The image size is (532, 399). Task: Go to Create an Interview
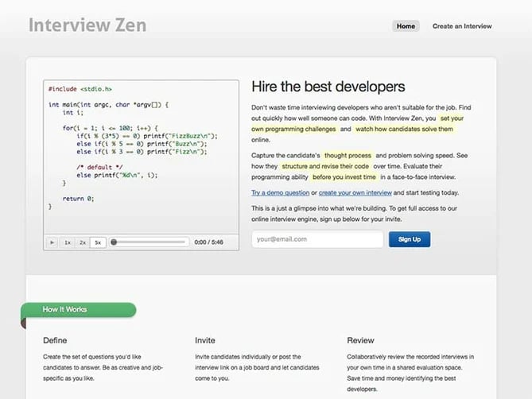coord(462,26)
